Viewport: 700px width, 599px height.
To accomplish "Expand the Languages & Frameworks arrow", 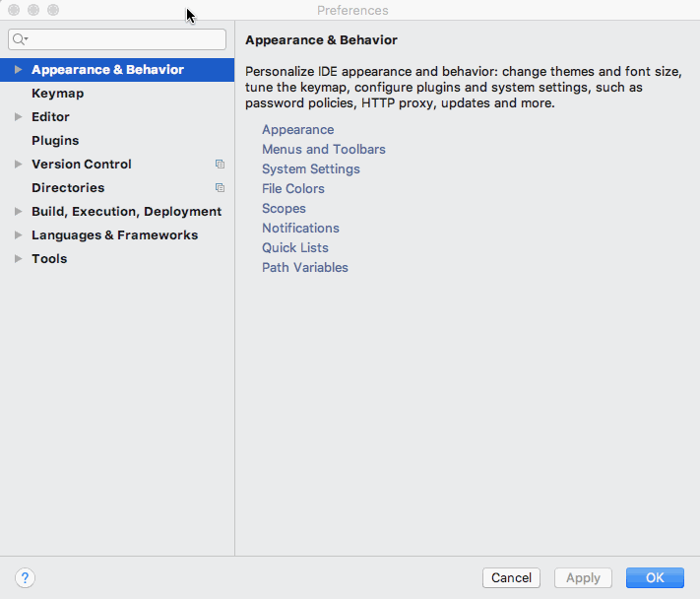I will click(x=18, y=235).
